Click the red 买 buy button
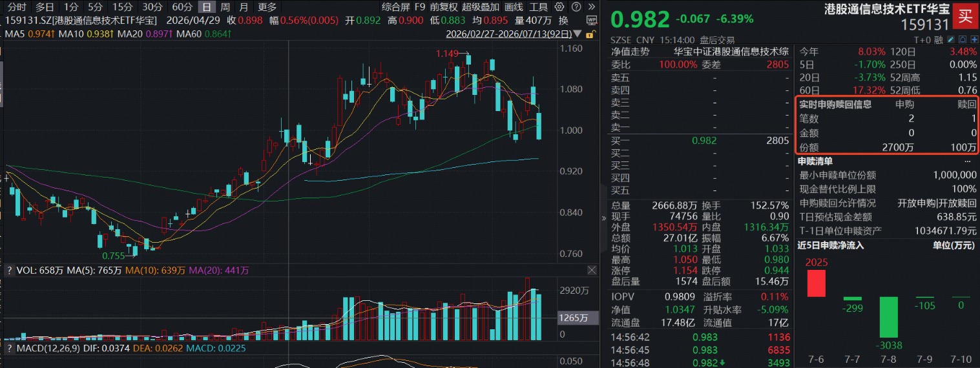The image size is (980, 368). [965, 15]
